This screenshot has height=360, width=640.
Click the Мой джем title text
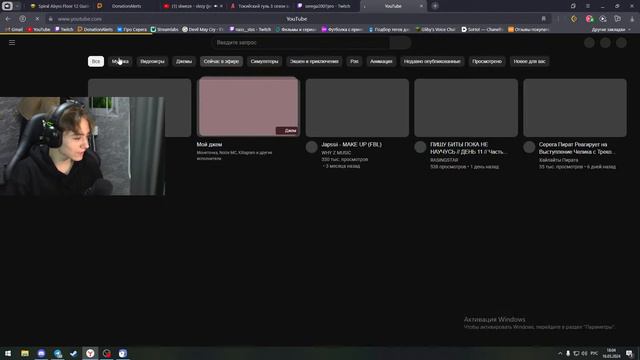click(x=209, y=144)
